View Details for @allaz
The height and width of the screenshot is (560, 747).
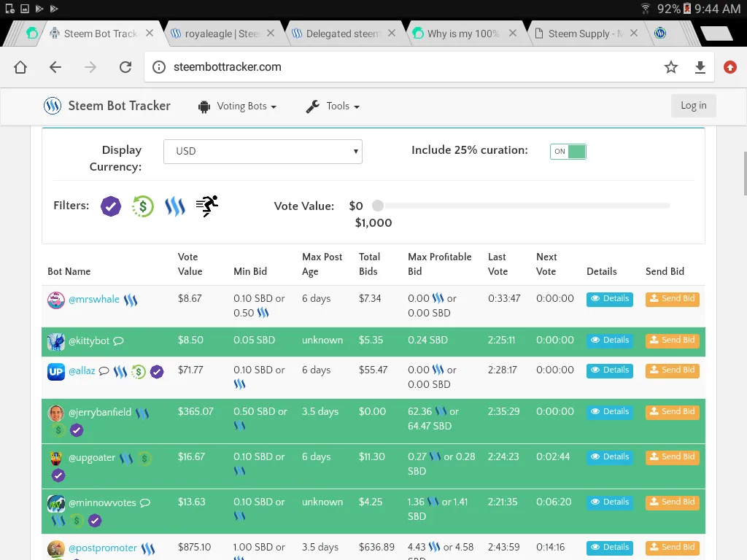(x=610, y=370)
